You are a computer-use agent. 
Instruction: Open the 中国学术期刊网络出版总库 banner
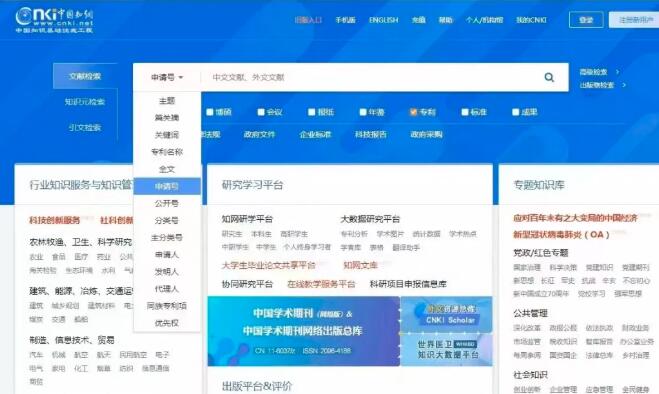click(x=303, y=331)
